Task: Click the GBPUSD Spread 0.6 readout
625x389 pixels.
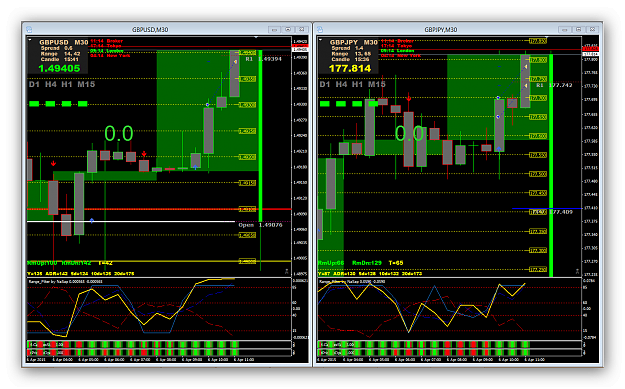Action: click(x=57, y=48)
